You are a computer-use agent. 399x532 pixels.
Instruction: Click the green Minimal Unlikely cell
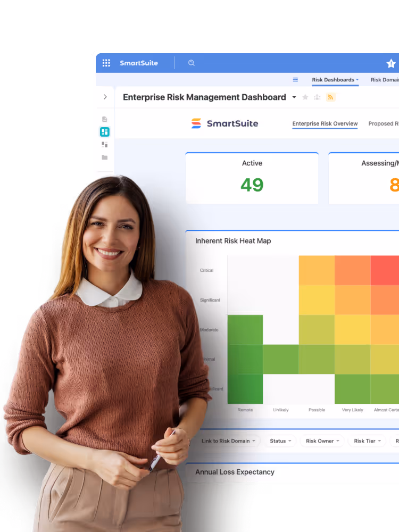[280, 359]
